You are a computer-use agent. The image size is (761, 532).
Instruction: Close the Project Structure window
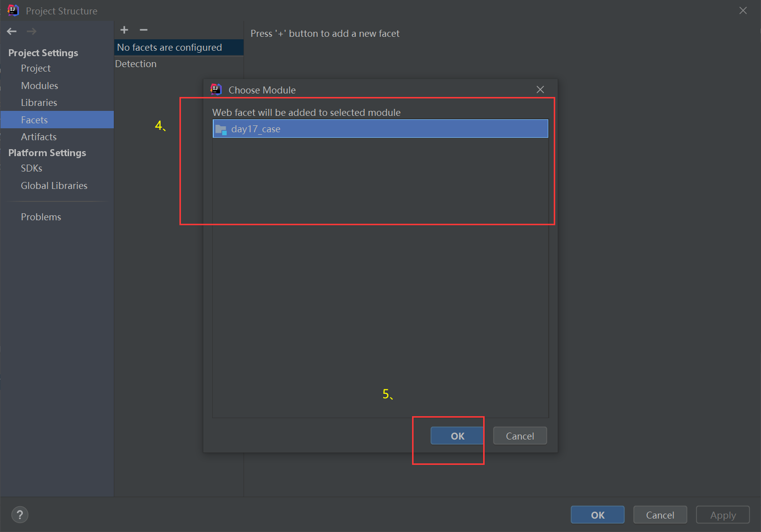pos(743,10)
